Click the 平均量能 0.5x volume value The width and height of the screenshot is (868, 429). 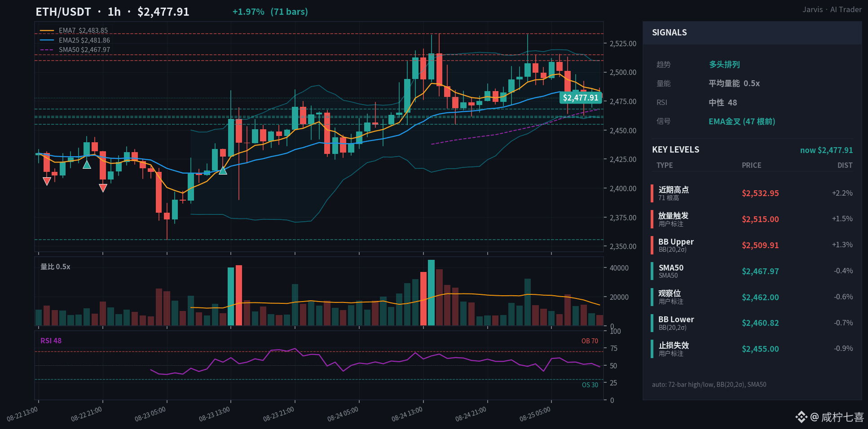(x=734, y=83)
